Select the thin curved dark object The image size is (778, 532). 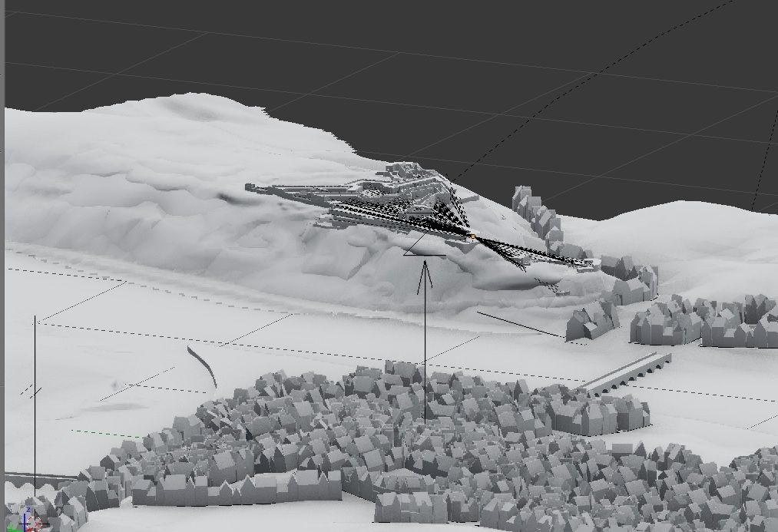[203, 366]
